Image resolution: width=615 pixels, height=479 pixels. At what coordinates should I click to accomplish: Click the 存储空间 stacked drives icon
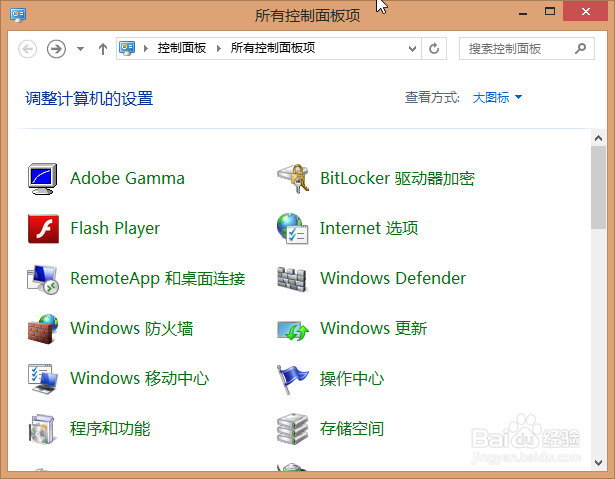(292, 429)
